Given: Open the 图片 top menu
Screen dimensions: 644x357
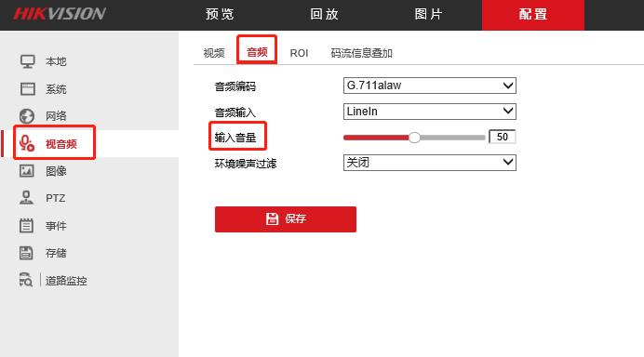Looking at the screenshot, I should [428, 14].
